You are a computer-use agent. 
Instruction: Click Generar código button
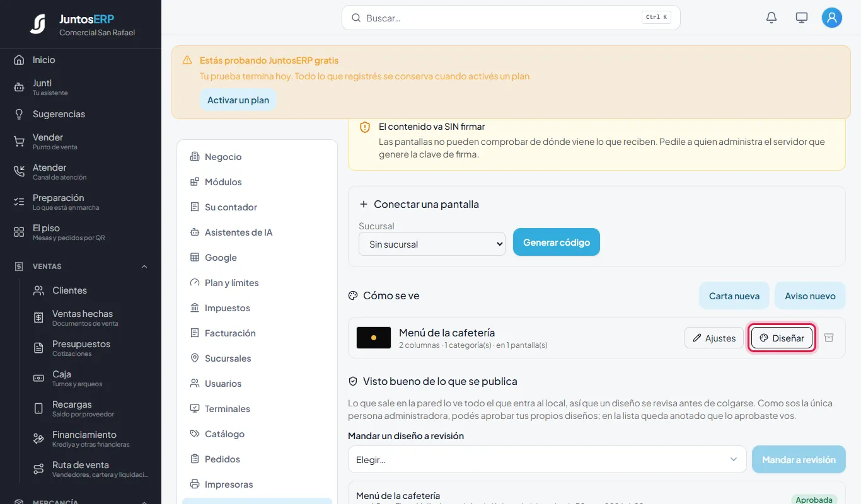[557, 243]
